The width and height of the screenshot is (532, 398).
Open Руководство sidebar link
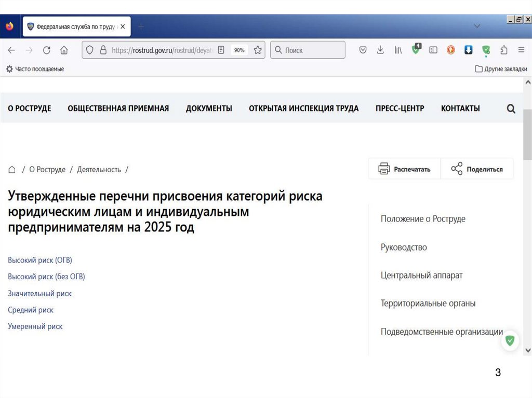[x=404, y=247]
